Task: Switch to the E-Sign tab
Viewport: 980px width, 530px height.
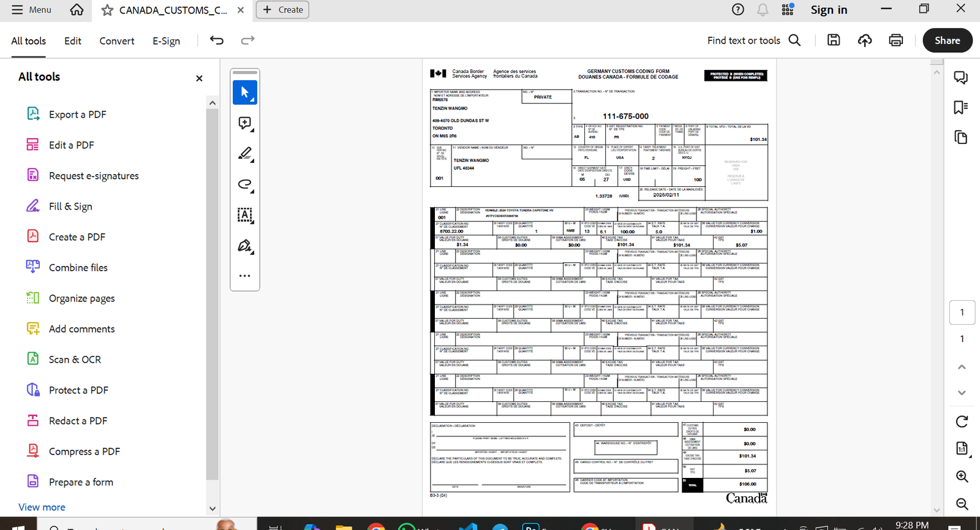Action: tap(166, 41)
